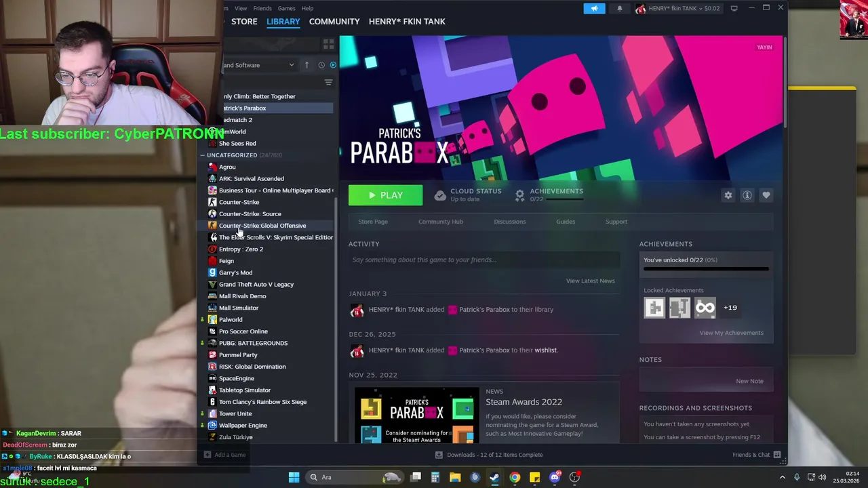Click Add a Game button
Viewport: 868px width, 488px height.
[x=225, y=455]
